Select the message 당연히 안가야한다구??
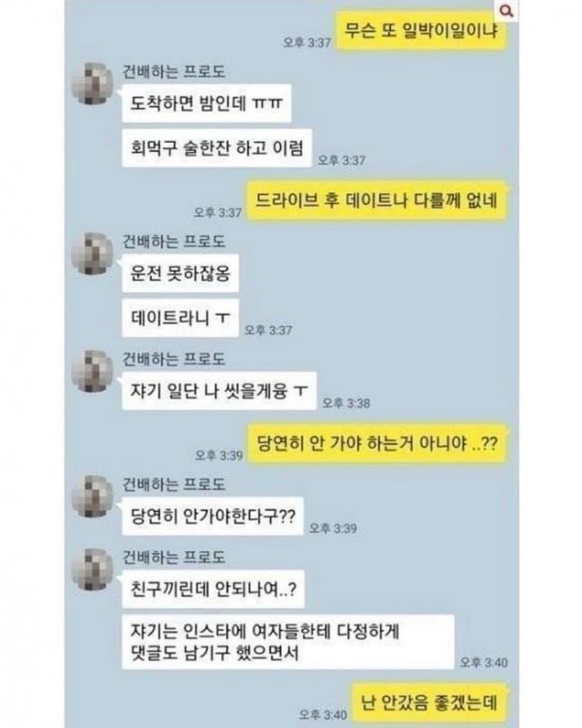582x728 pixels. click(x=213, y=516)
